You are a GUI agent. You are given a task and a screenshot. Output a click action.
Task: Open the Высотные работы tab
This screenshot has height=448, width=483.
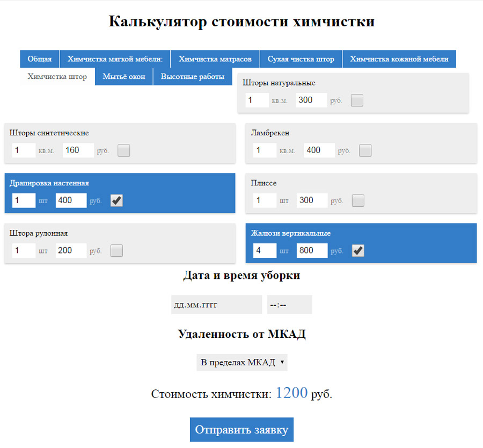pyautogui.click(x=193, y=76)
